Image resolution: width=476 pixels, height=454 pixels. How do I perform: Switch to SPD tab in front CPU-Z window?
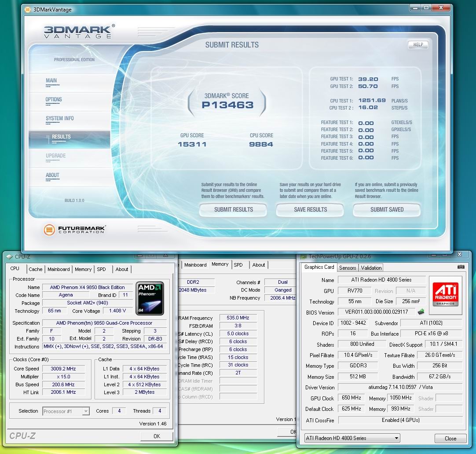click(x=101, y=269)
